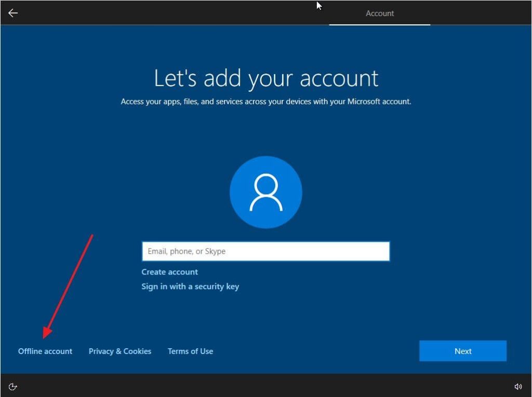Click the person silhouette inside the avatar
532x397 pixels.
(265, 193)
